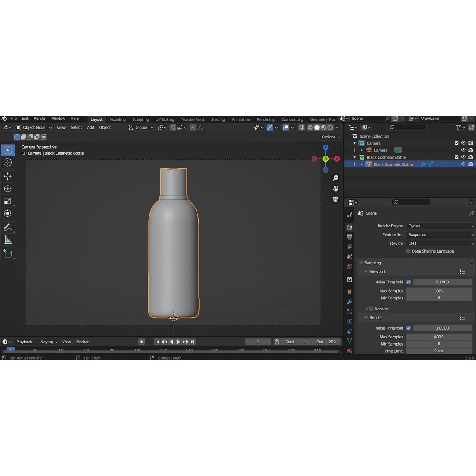Click the viewport zoom magnifier icon
Screen dimensions: 476x476
click(x=335, y=178)
